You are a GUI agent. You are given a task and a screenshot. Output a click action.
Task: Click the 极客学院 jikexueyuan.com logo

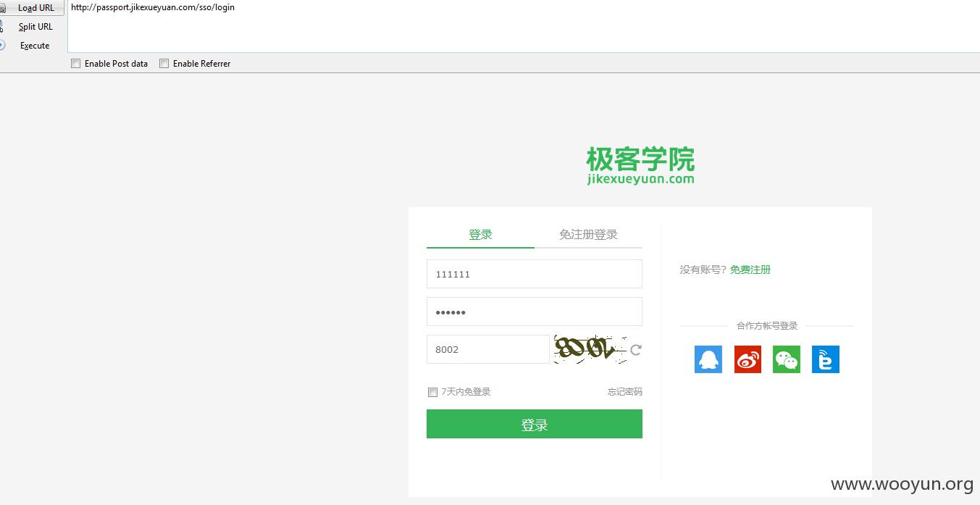[640, 165]
